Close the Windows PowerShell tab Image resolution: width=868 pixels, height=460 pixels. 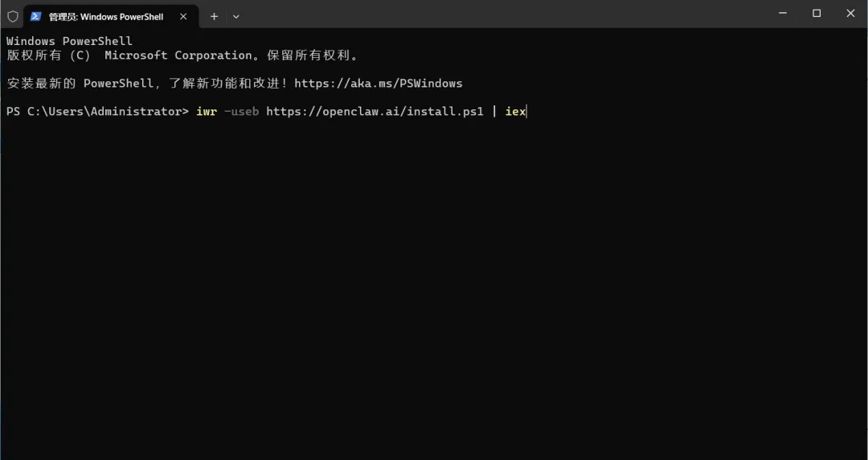point(184,16)
